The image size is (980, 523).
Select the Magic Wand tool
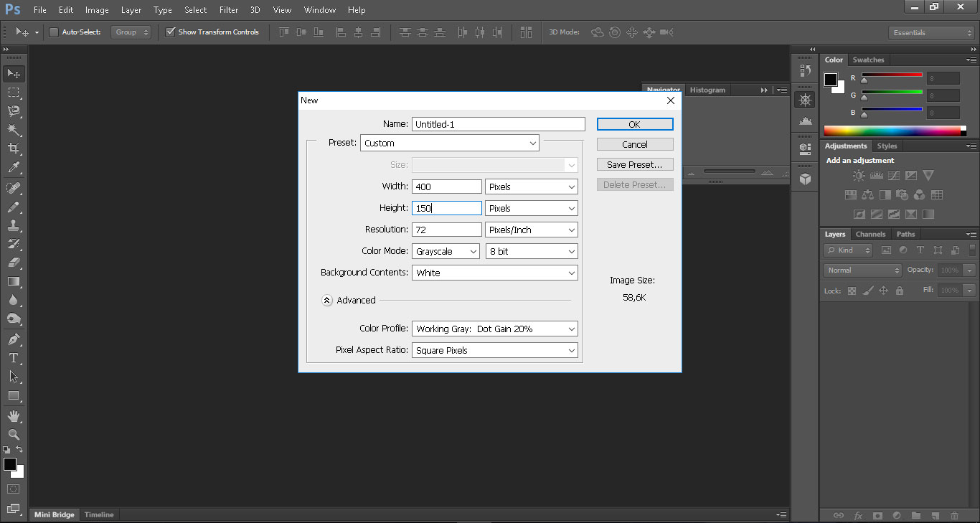(14, 130)
